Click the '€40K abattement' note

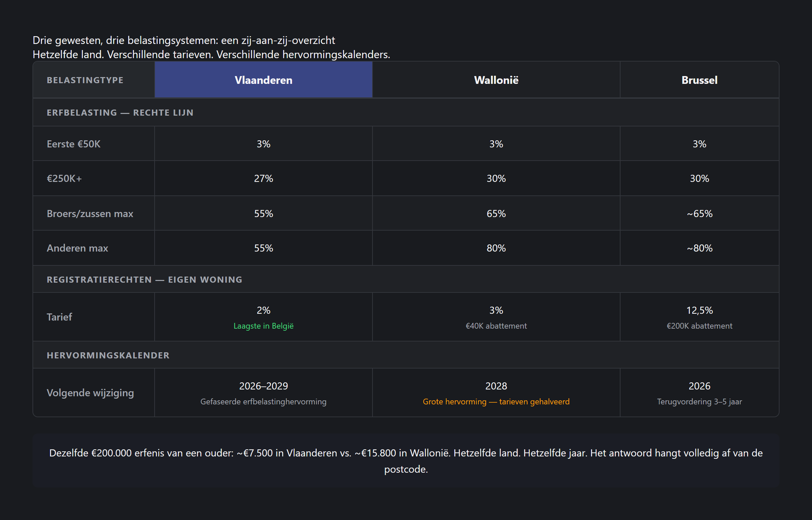click(x=496, y=326)
